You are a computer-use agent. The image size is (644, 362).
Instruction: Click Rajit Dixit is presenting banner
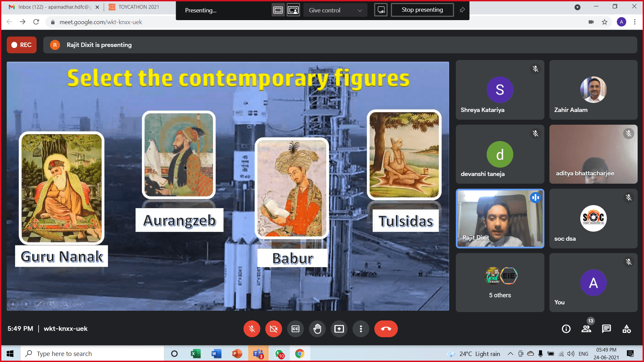pos(340,45)
